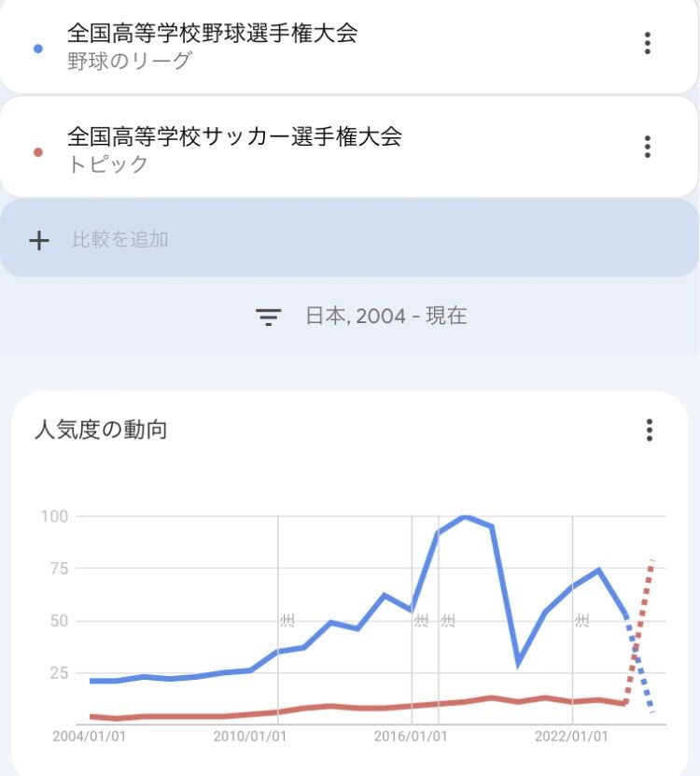The width and height of the screenshot is (700, 776).
Task: Edit the 全国高等学校サッカー選手権大会 search term
Action: point(234,136)
